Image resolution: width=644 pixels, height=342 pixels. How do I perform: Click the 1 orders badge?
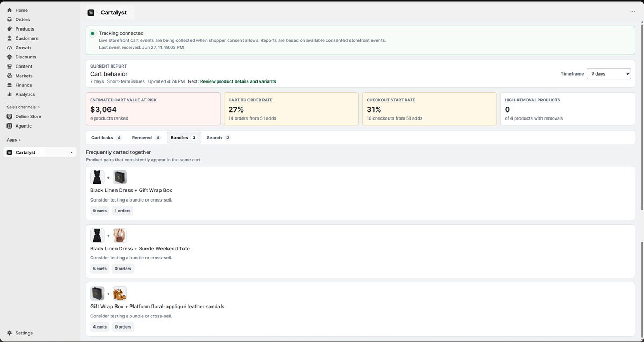coord(123,211)
